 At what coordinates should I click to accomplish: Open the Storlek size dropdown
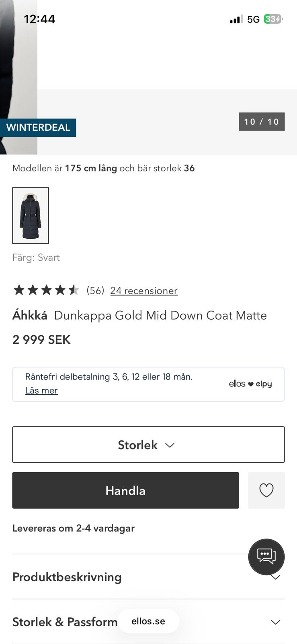(148, 445)
